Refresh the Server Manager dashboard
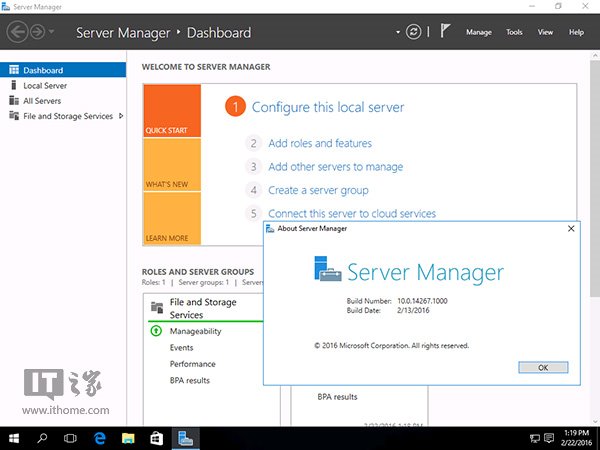 pos(413,32)
